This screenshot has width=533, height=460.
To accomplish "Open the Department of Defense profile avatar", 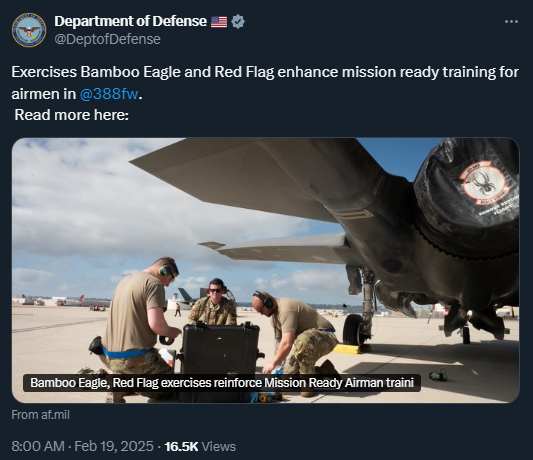I will click(29, 30).
